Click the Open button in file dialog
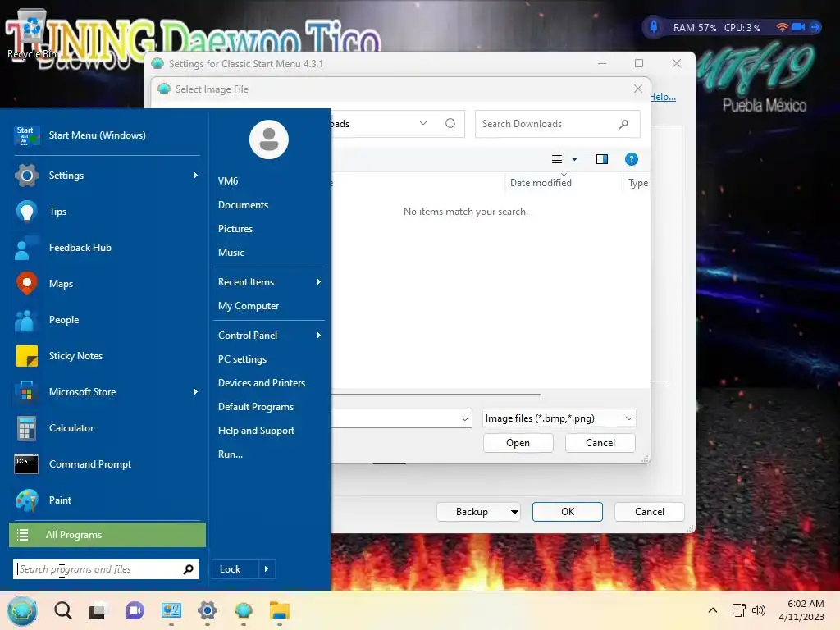Viewport: 840px width, 630px height. (518, 443)
